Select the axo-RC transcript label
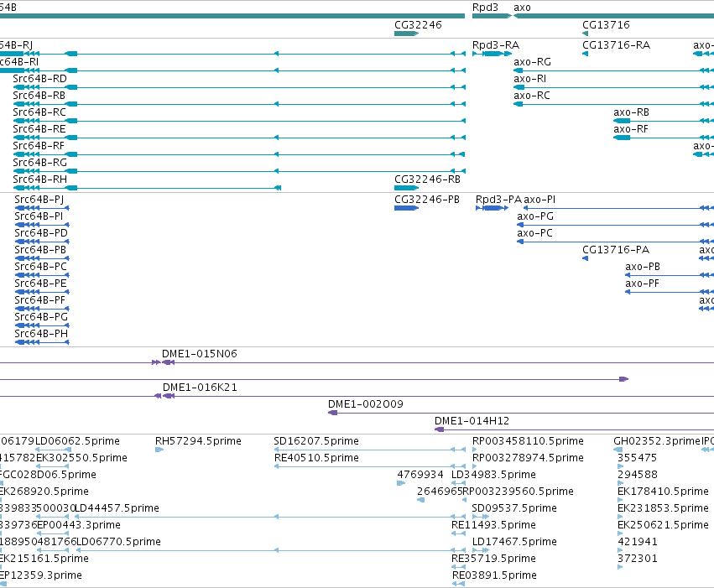714x588 pixels. [532, 96]
